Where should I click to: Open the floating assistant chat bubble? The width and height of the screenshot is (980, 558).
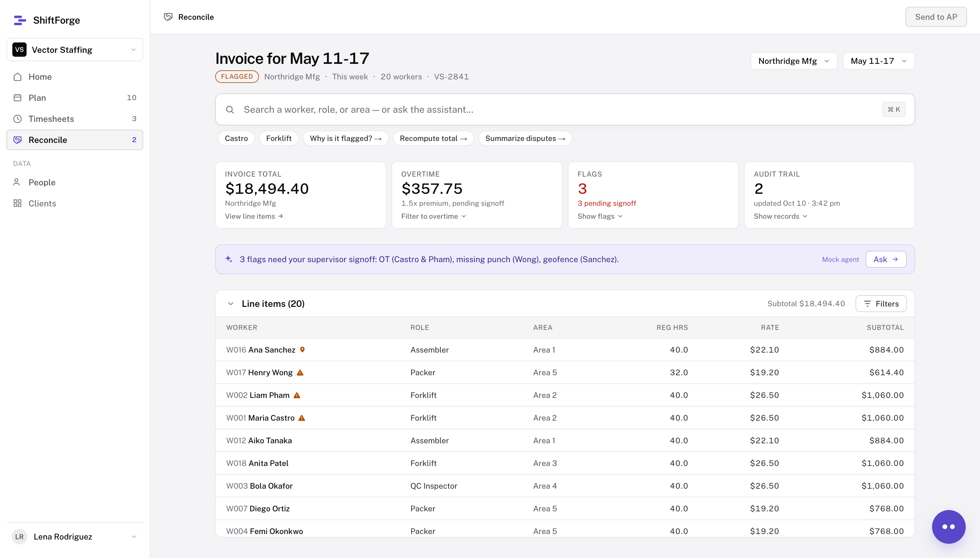(x=949, y=527)
